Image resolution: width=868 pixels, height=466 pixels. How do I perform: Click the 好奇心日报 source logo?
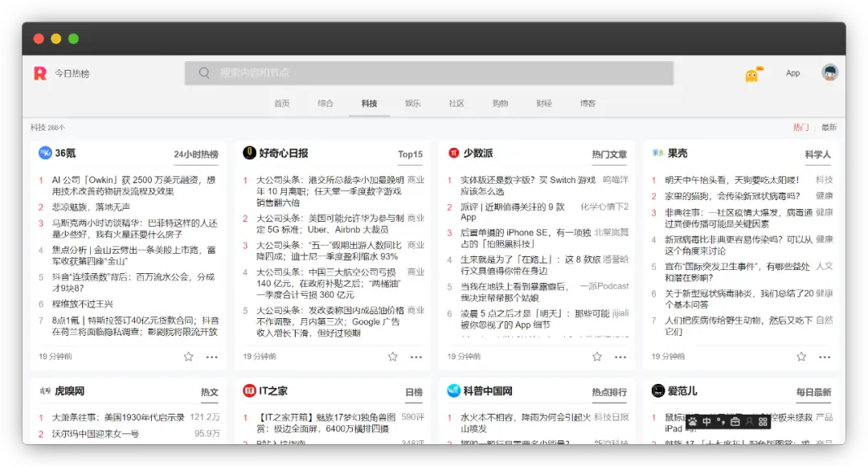(x=250, y=153)
